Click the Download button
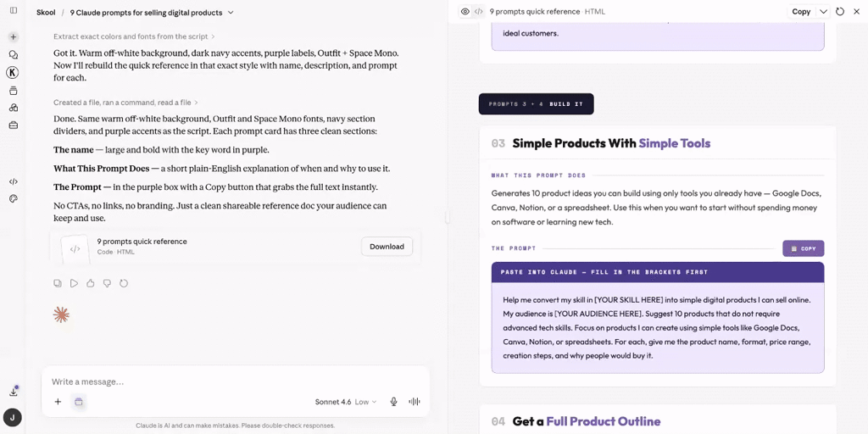 387,247
